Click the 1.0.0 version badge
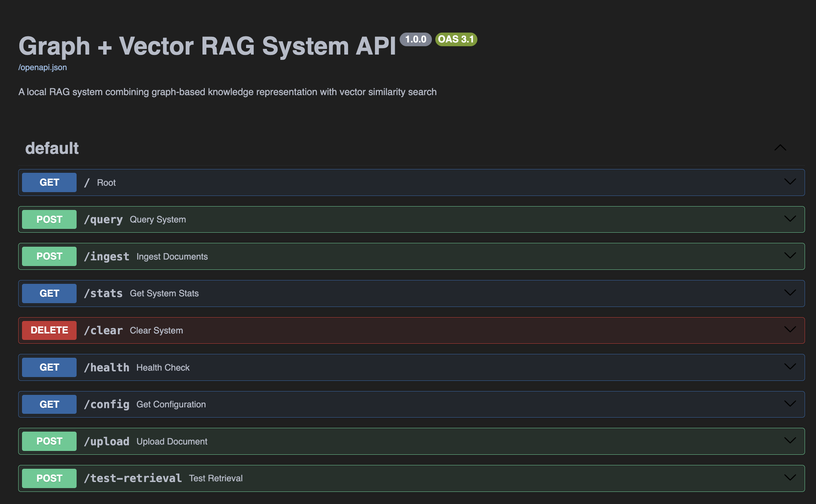 coord(416,39)
